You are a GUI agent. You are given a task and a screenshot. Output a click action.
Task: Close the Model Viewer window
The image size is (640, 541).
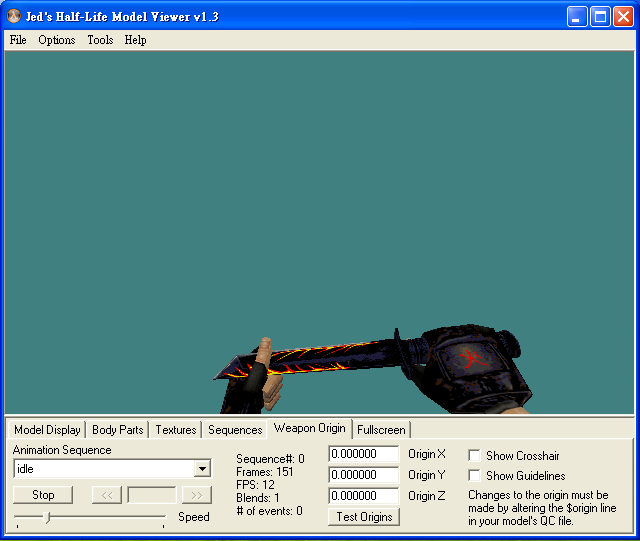[x=623, y=17]
